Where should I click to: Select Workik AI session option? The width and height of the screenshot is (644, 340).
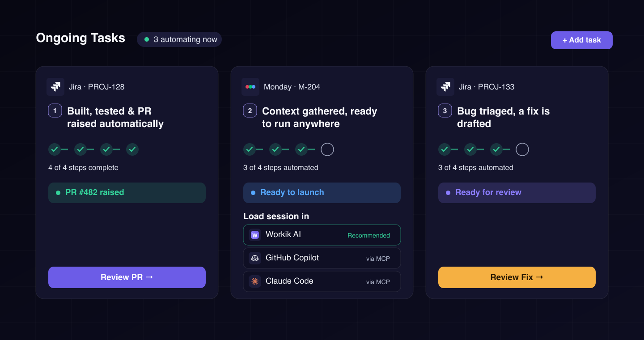point(322,235)
